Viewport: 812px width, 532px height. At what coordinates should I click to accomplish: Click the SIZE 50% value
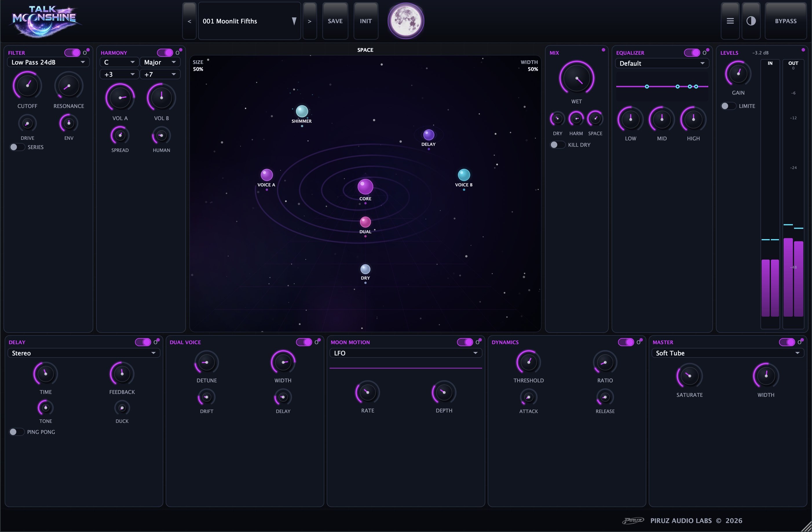(x=198, y=69)
